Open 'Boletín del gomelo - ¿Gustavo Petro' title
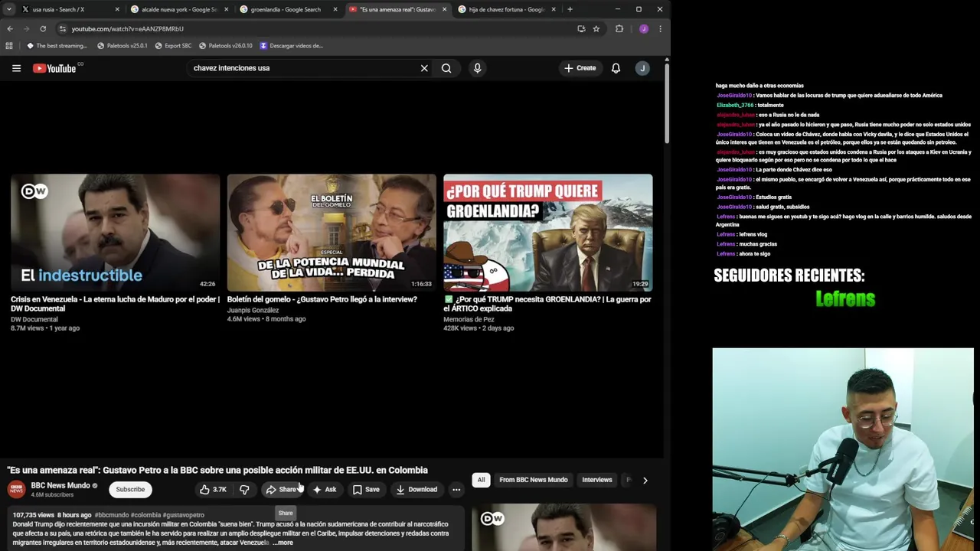980x551 pixels. coord(322,299)
